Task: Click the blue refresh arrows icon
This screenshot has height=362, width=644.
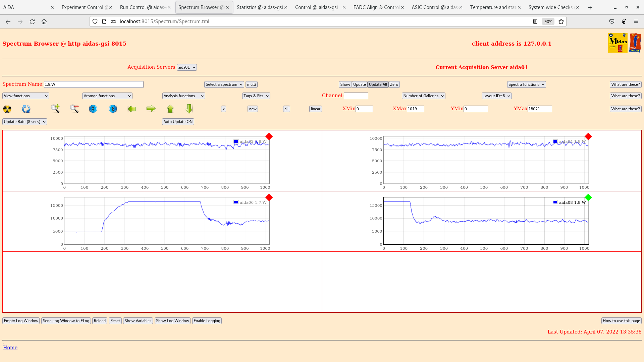Action: tap(26, 109)
